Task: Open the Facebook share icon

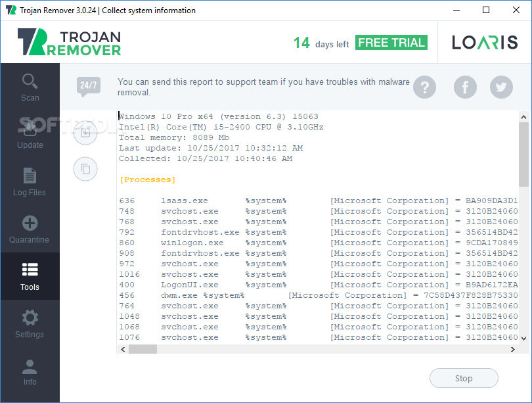Action: [465, 87]
